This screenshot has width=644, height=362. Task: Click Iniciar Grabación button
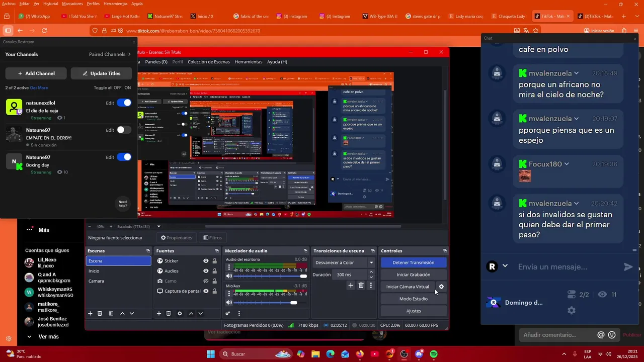pyautogui.click(x=413, y=275)
